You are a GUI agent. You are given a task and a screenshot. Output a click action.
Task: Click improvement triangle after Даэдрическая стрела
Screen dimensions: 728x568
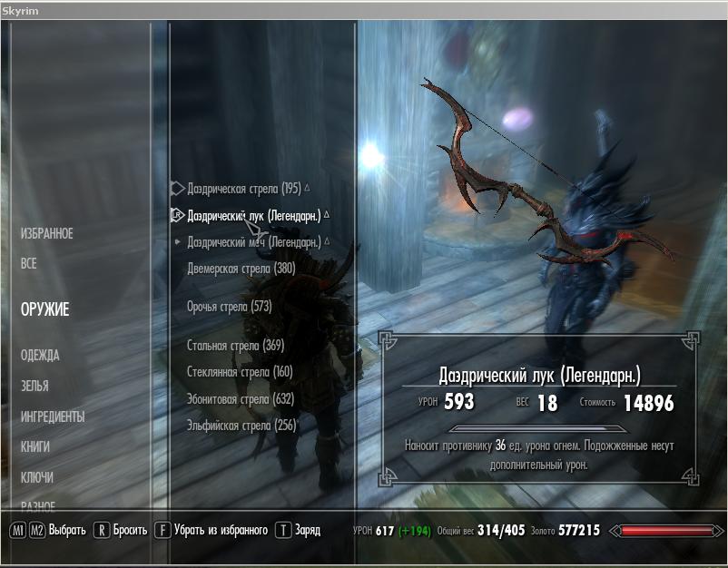pyautogui.click(x=307, y=188)
